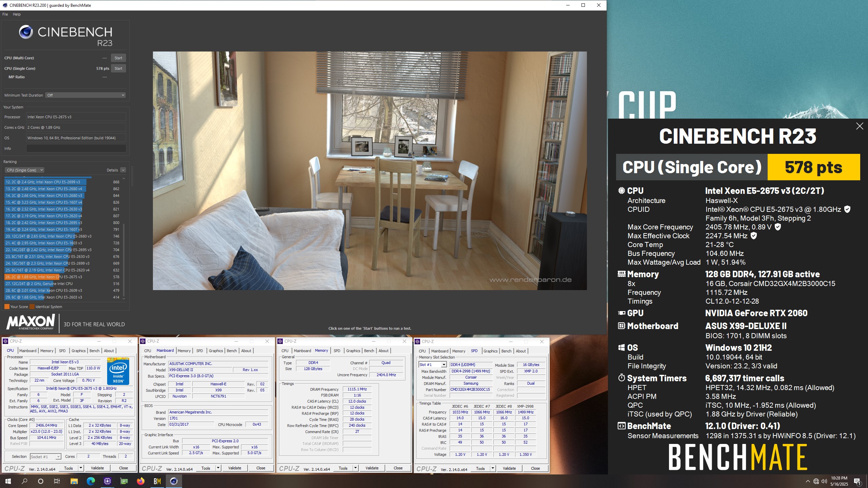The image size is (868, 488).
Task: Click the RAM icon beside Memory heading
Action: pos(622,274)
